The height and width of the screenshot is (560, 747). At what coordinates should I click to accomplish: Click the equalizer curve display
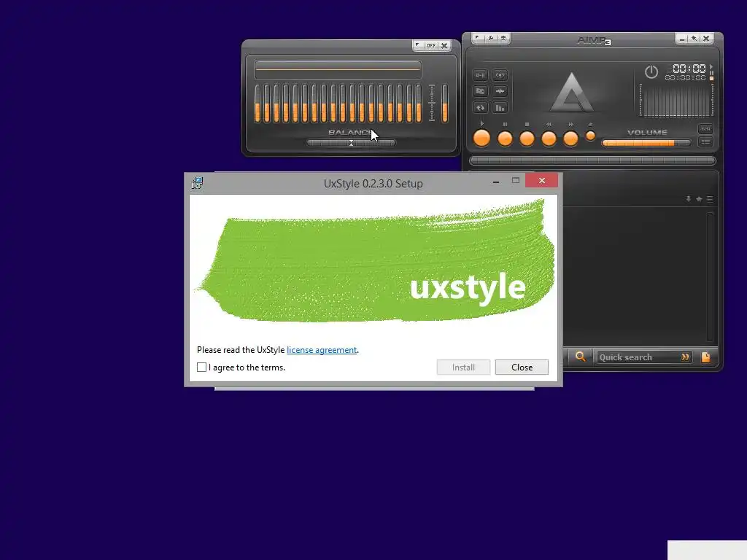pos(338,69)
